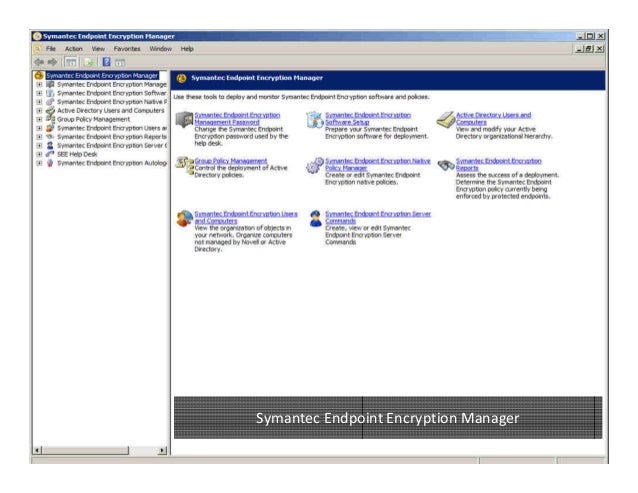Click the Group Policy Management scroll icon in main pane

pyautogui.click(x=184, y=166)
